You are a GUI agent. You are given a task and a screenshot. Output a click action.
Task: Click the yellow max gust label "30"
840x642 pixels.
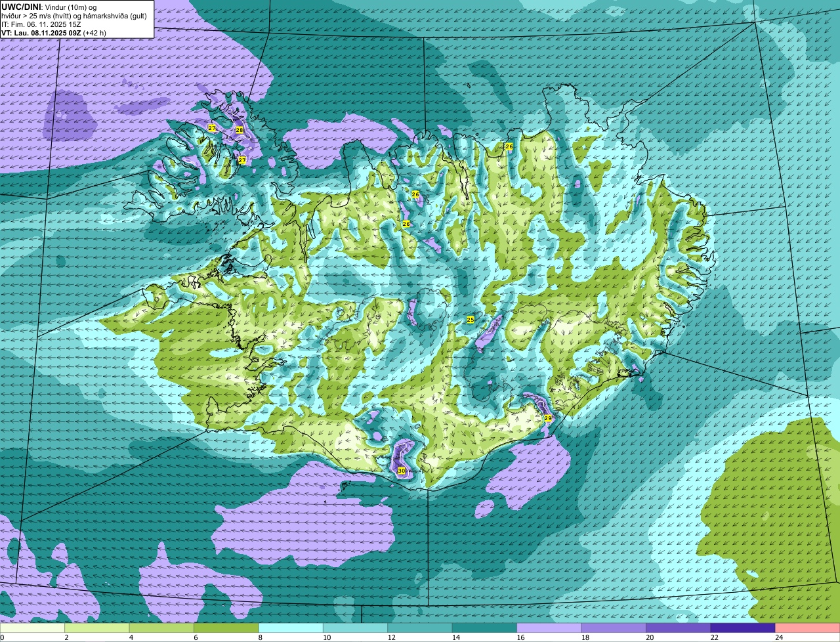click(x=402, y=471)
